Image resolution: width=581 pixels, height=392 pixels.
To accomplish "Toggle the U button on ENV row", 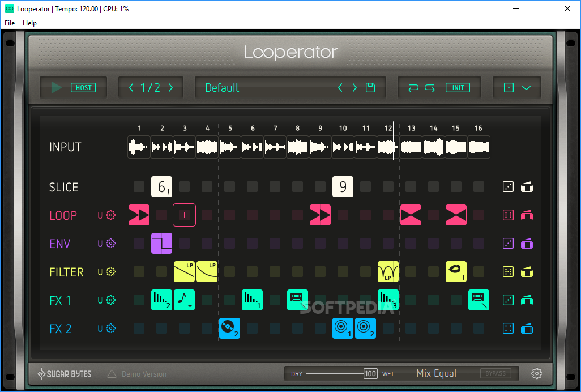I will point(100,244).
